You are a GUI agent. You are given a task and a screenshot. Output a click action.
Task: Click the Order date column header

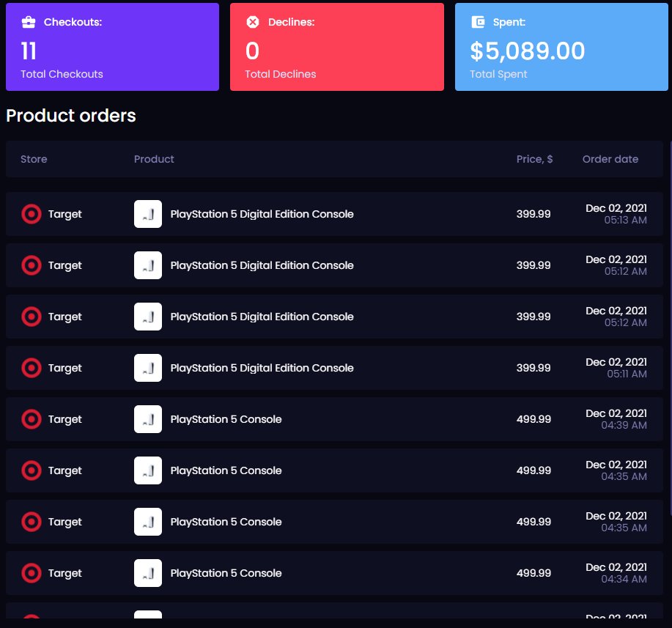pyautogui.click(x=610, y=159)
